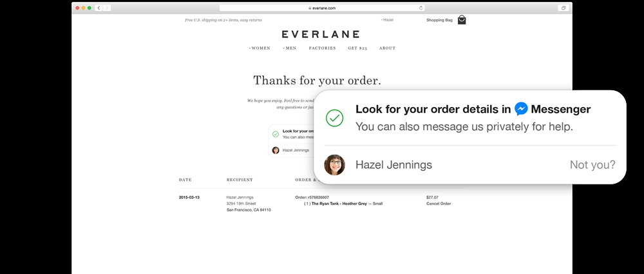Viewport: 644px width, 274px height.
Task: Open the Hazel account dropdown
Action: [x=387, y=20]
